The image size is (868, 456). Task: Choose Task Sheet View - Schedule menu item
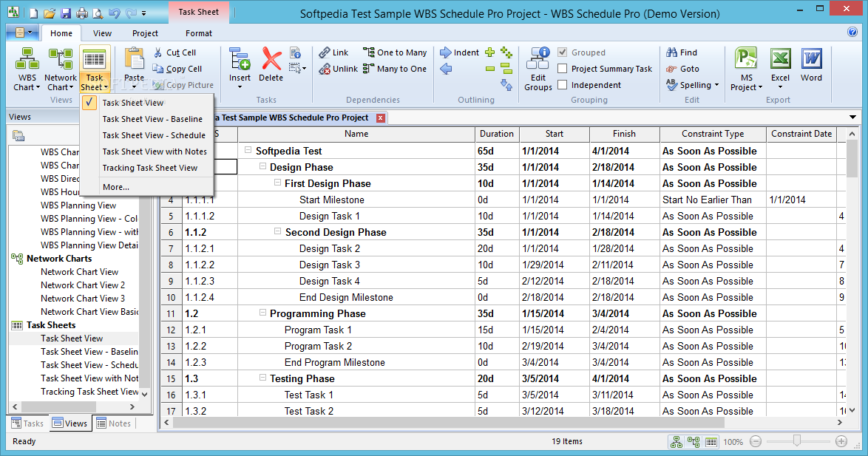pyautogui.click(x=147, y=135)
